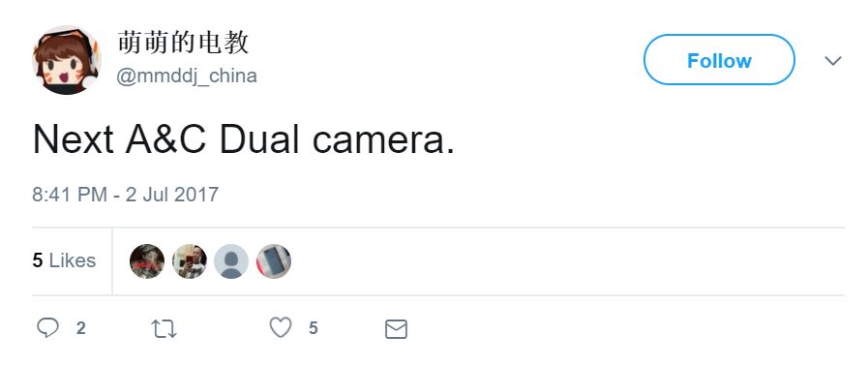Open the 8:41 PM - 2 Jul 2017 timestamp

coord(125,195)
